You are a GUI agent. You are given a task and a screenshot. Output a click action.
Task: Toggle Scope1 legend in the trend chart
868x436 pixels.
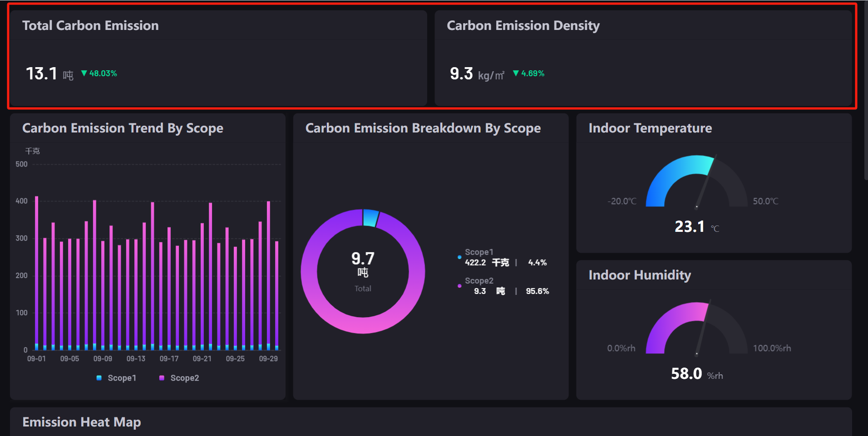pos(116,378)
